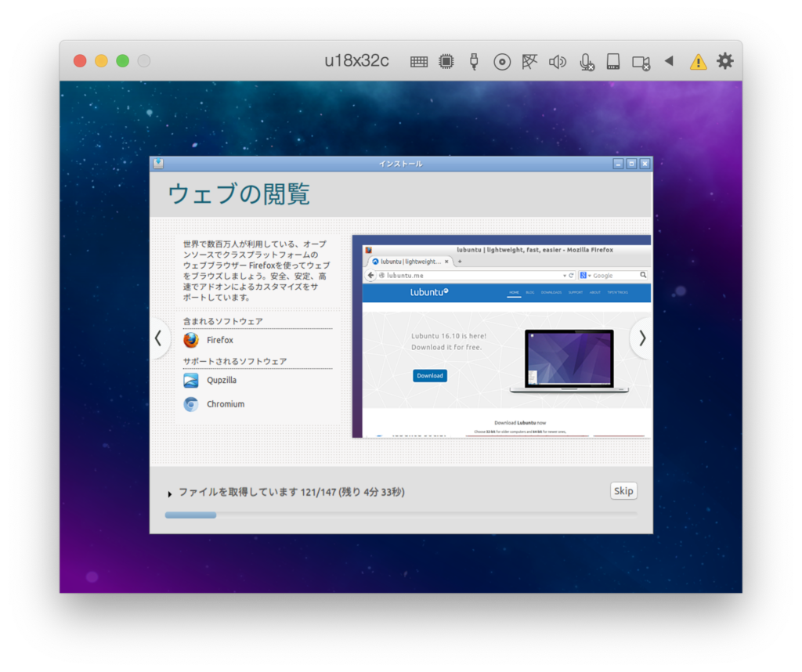Viewport: 802px width, 672px height.
Task: Go to the previous installer slide
Action: point(159,338)
